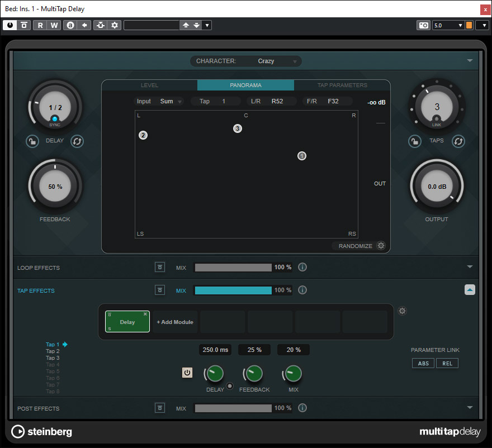Click the Post Effects solo icon
492x448 pixels.
pos(160,408)
